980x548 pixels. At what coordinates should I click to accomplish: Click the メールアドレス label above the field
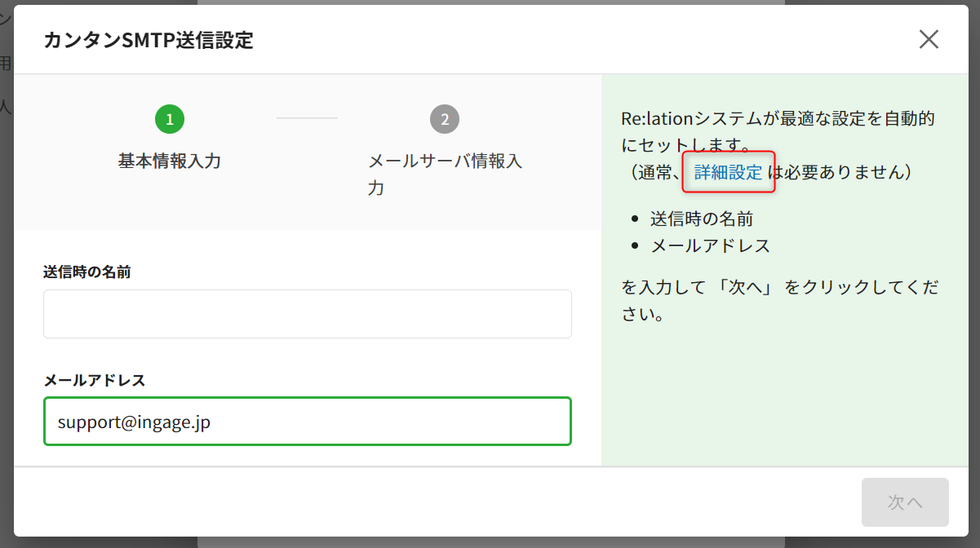pos(94,380)
